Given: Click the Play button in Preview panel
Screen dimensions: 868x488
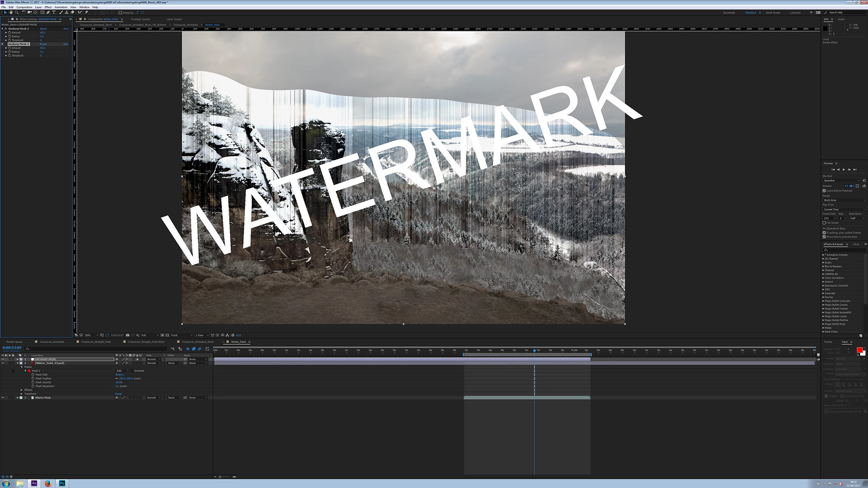Looking at the screenshot, I should [844, 169].
